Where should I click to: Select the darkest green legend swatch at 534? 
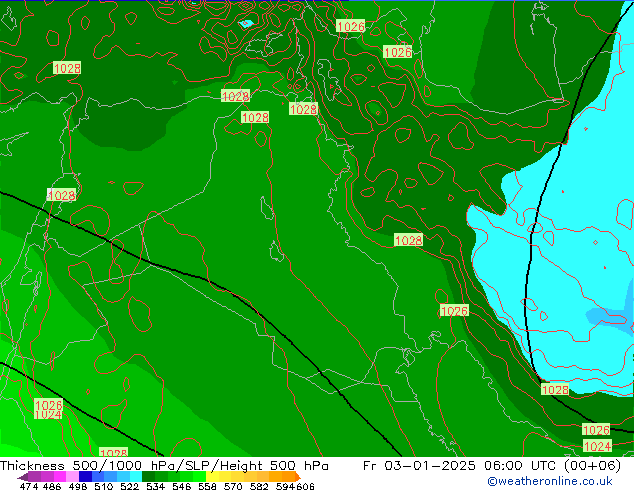pos(149,477)
